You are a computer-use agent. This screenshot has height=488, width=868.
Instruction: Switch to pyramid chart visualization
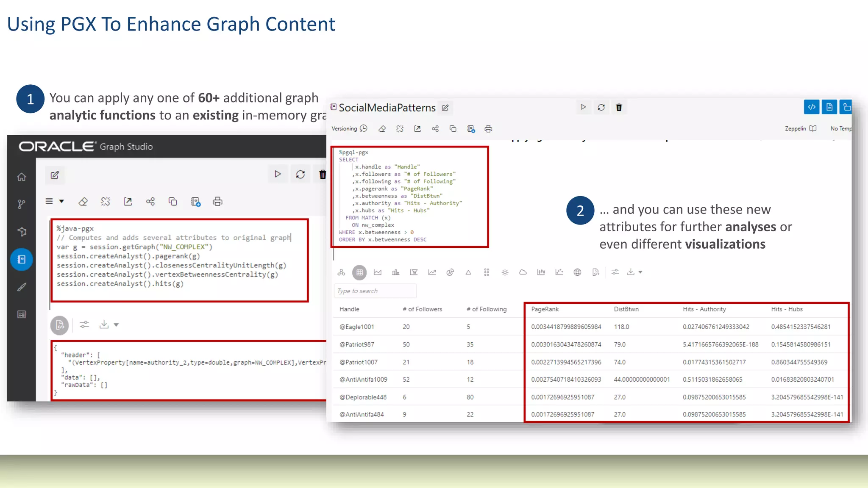click(x=468, y=272)
